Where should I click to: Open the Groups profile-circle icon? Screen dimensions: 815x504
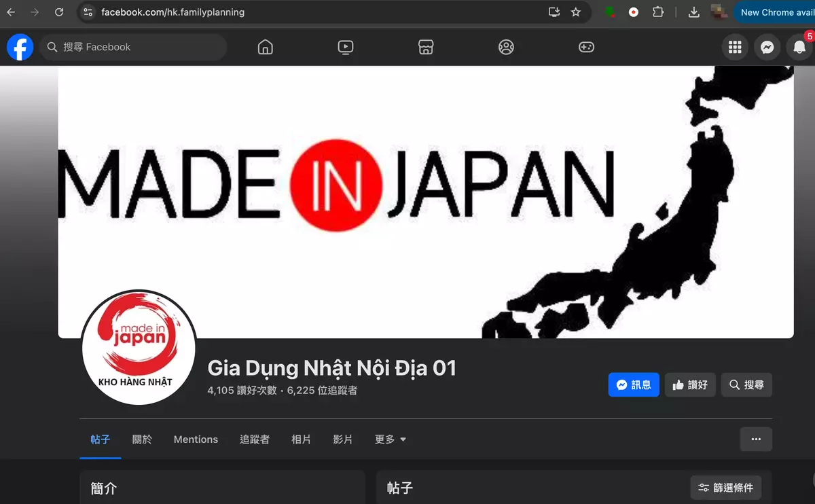click(506, 47)
